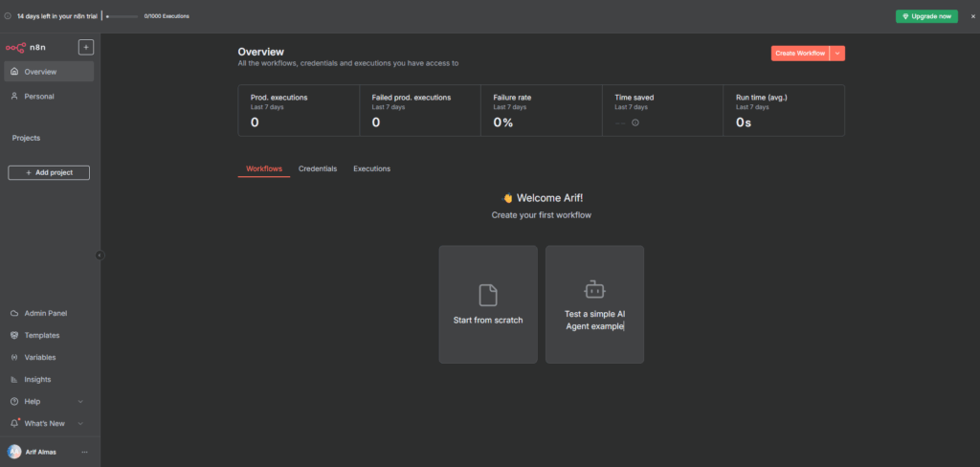Open Insights from sidebar
The width and height of the screenshot is (980, 467).
pyautogui.click(x=49, y=380)
